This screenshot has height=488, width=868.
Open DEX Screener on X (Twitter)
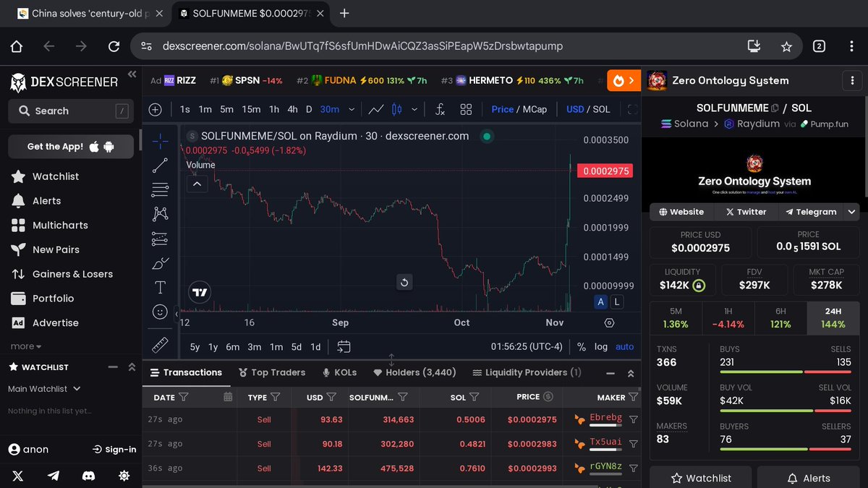pos(17,475)
